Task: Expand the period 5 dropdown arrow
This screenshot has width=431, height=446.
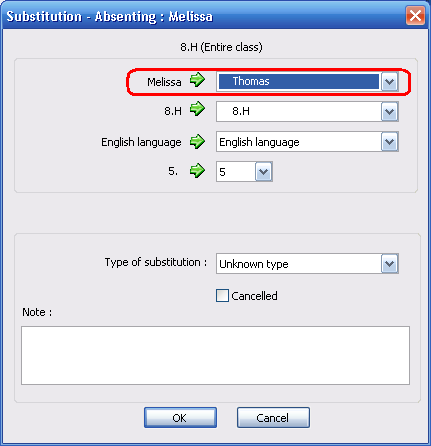Action: 264,172
